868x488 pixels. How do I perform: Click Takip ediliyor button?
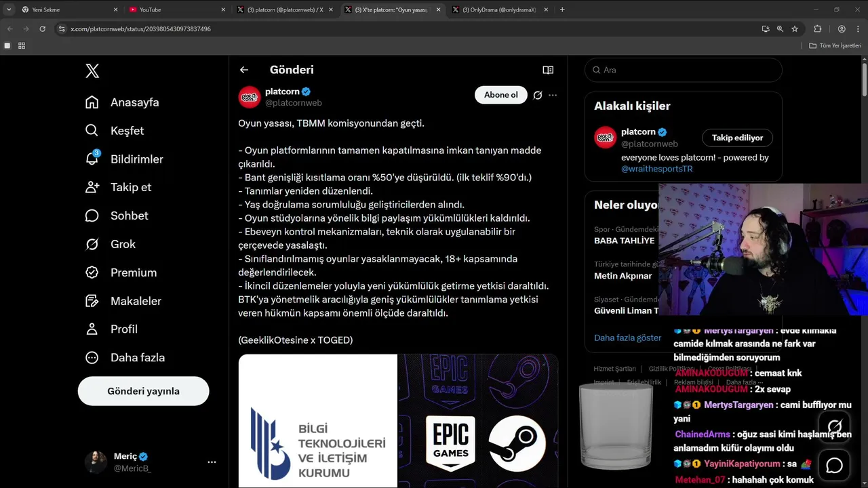(x=737, y=138)
